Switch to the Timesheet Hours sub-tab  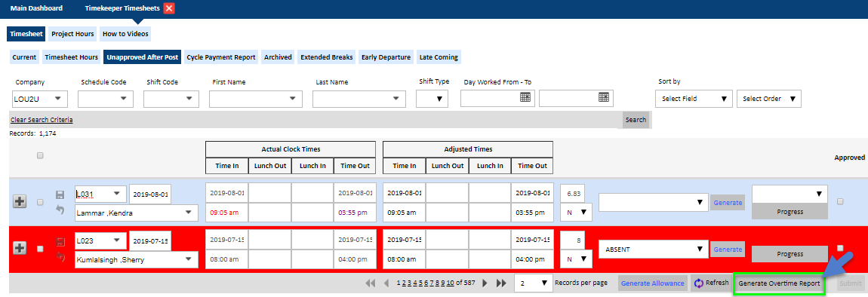click(72, 57)
